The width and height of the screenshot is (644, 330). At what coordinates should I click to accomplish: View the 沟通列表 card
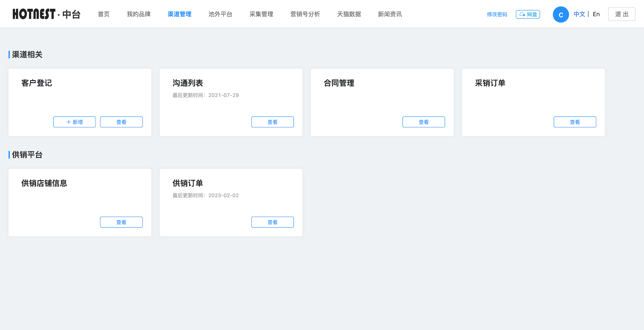(x=272, y=122)
